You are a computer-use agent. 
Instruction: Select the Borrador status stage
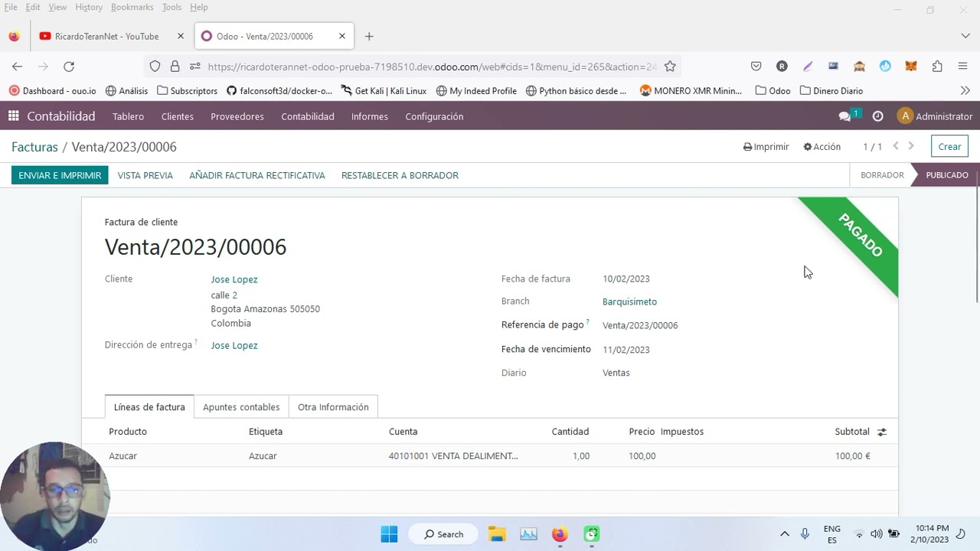[882, 175]
